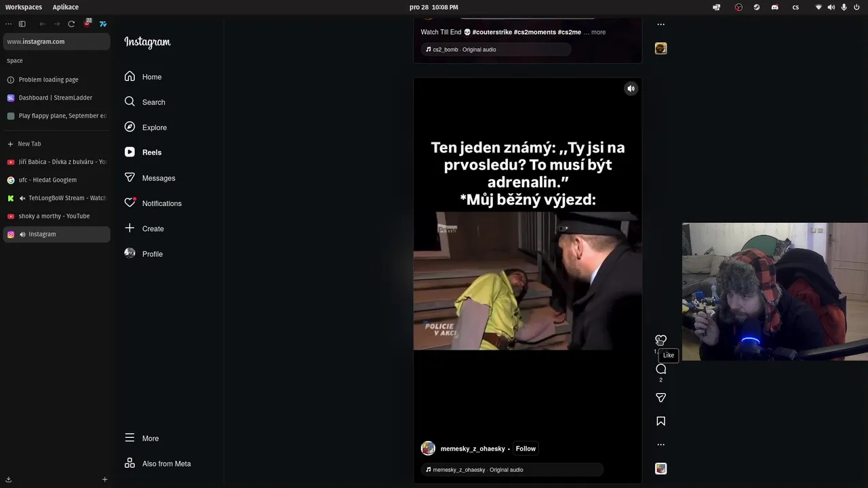Image resolution: width=868 pixels, height=488 pixels.
Task: Expand the More menu in sidebar
Action: (150, 439)
